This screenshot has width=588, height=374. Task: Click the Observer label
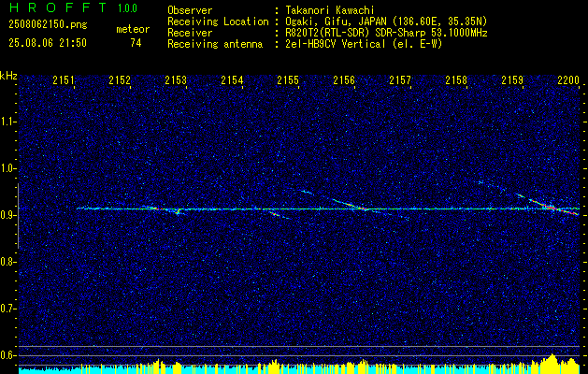[190, 10]
